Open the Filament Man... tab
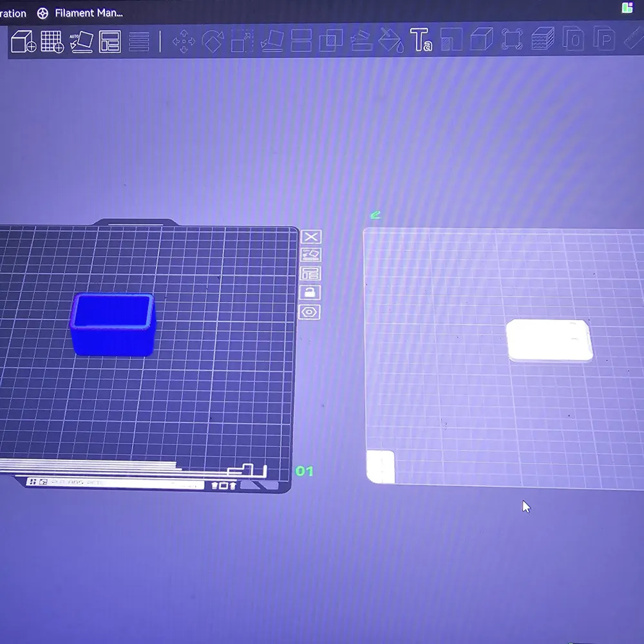The width and height of the screenshot is (644, 644). point(89,13)
